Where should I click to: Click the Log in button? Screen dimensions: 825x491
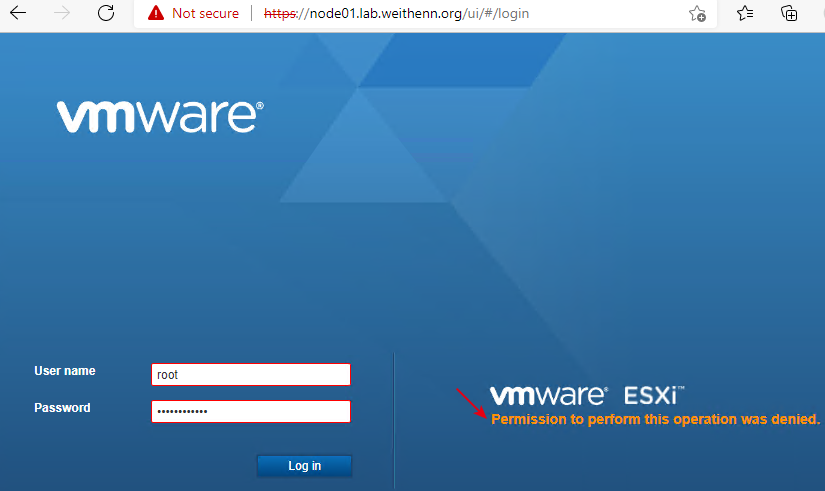click(x=304, y=466)
